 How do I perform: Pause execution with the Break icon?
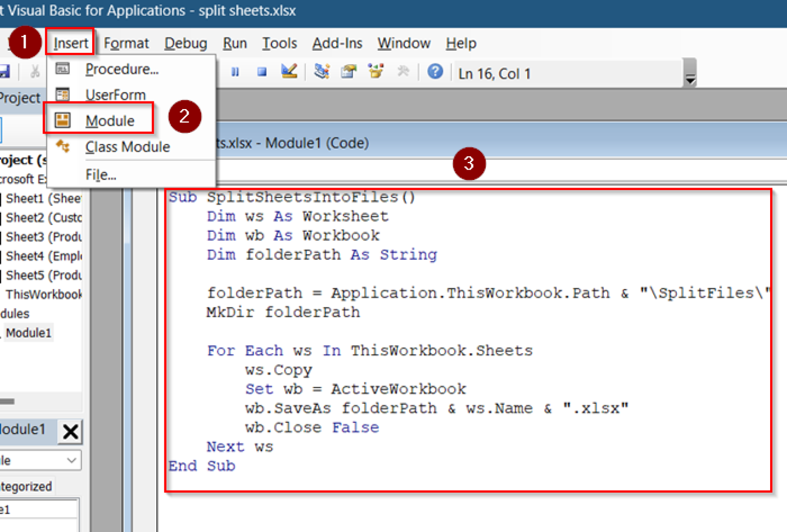236,72
